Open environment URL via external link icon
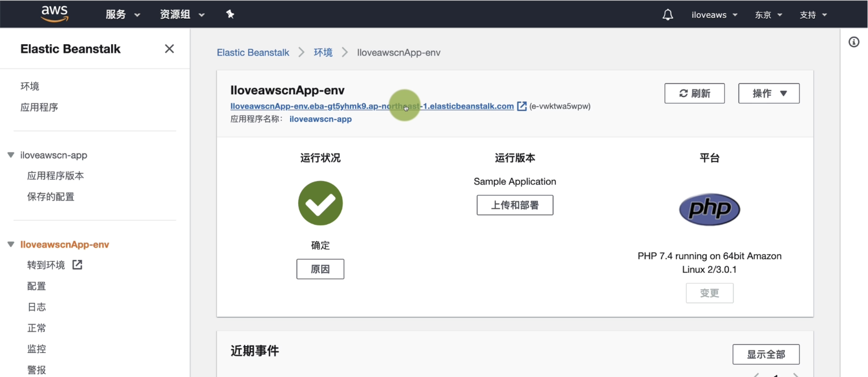 click(x=522, y=106)
